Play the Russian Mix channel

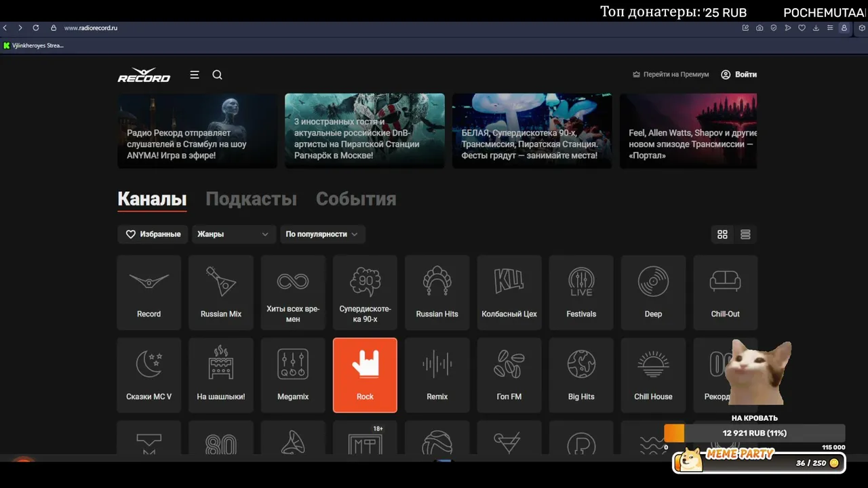(221, 292)
